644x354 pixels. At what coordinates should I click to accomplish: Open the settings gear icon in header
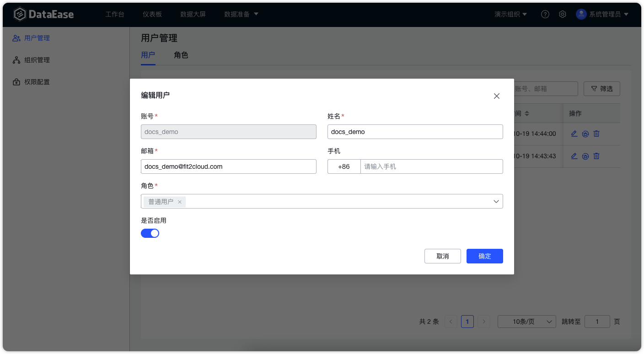[x=563, y=14]
